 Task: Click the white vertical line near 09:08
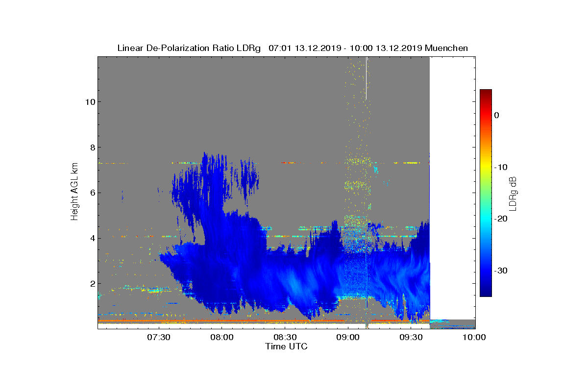click(367, 78)
